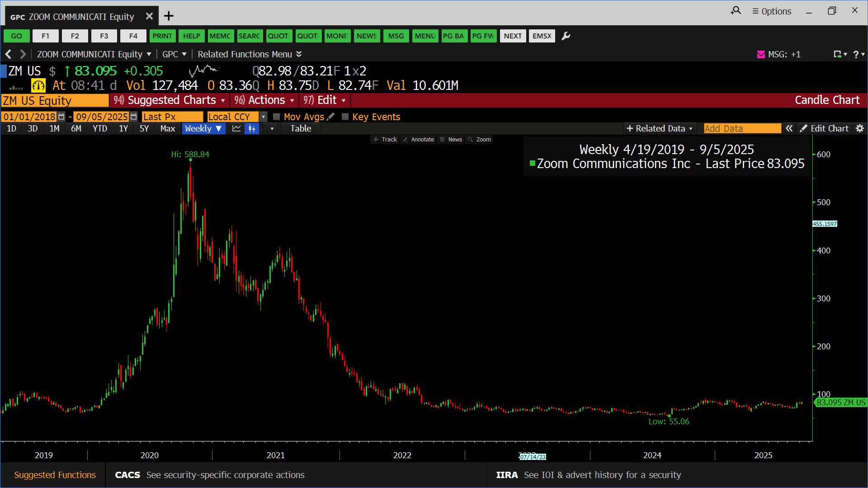Image resolution: width=868 pixels, height=488 pixels.
Task: Click the wrench settings icon in toolbar
Action: tap(566, 36)
